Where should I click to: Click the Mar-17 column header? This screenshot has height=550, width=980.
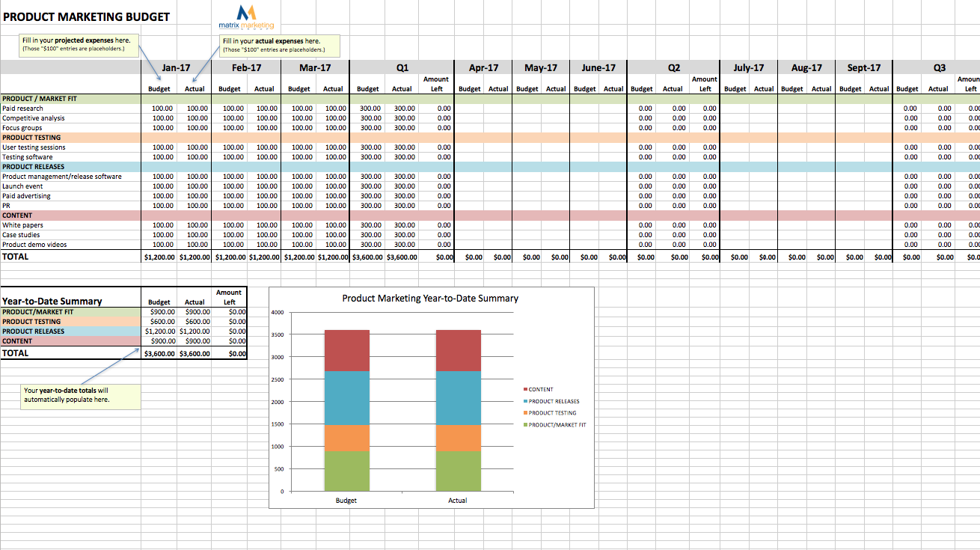tap(315, 67)
